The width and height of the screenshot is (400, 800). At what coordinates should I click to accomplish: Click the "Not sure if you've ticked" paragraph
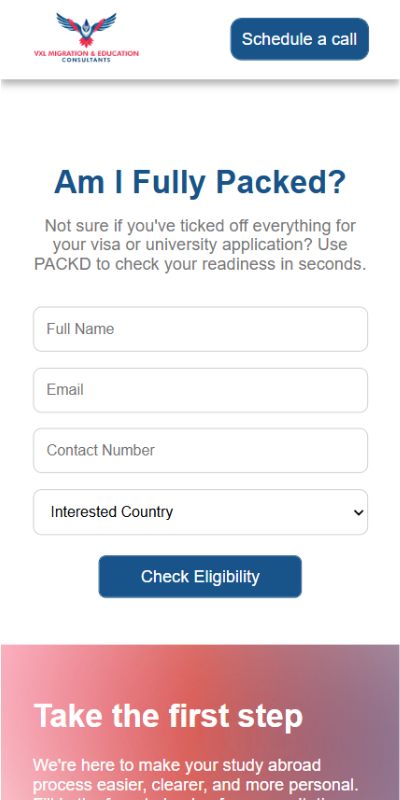[x=200, y=245]
